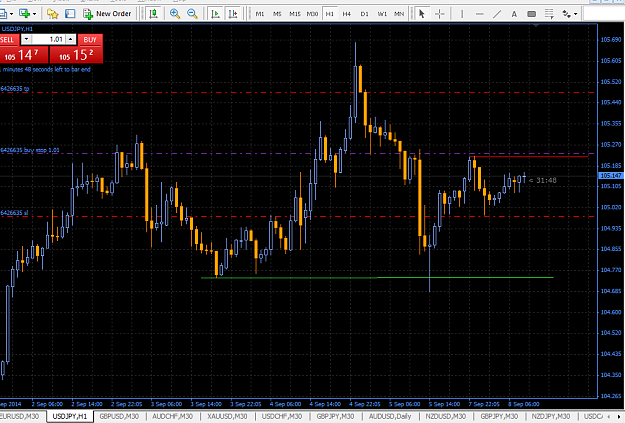Screen dimensions: 625x423
Task: Select the stop loss label 6426635 sl
Action: [14, 212]
